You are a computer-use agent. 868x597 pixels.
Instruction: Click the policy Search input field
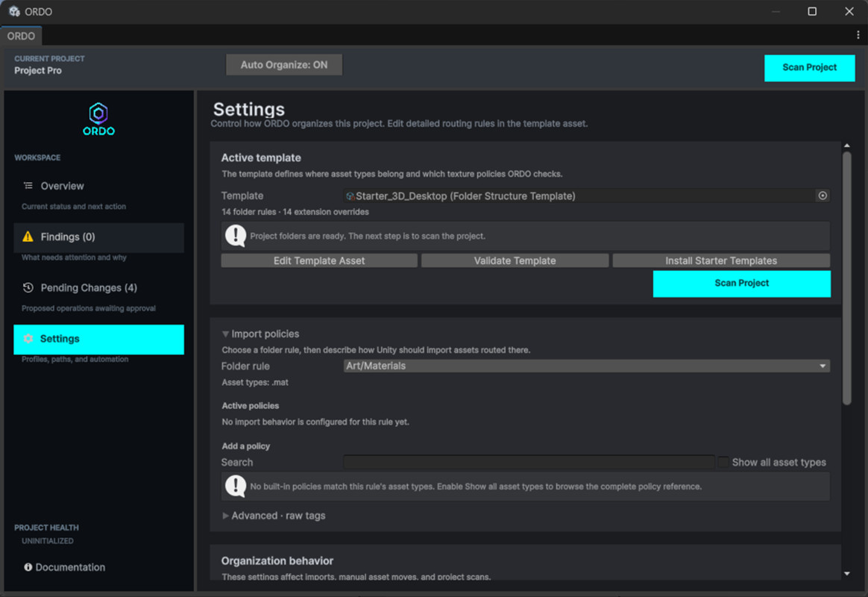pyautogui.click(x=529, y=462)
